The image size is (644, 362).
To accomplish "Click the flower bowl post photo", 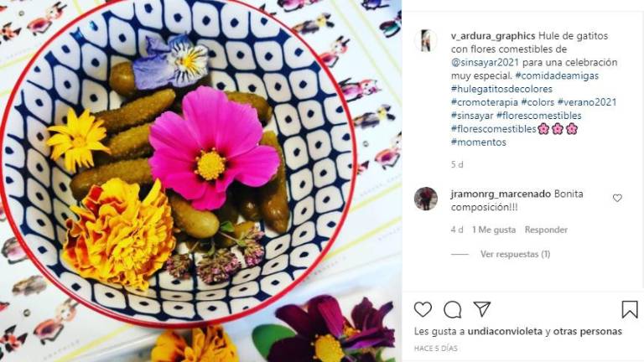I will [201, 181].
